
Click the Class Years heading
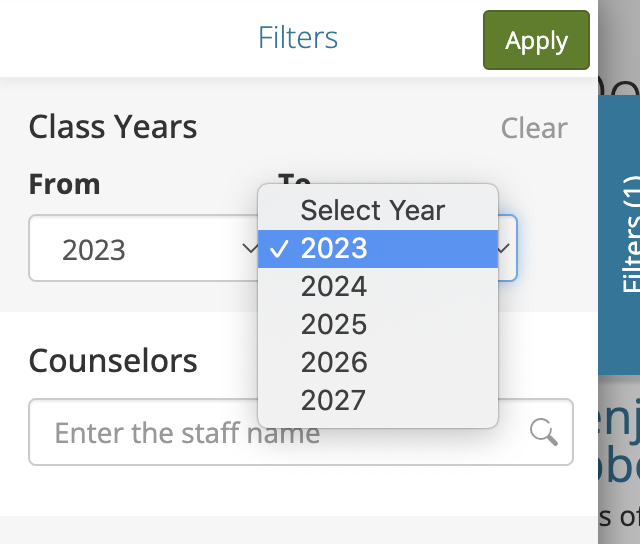point(113,127)
